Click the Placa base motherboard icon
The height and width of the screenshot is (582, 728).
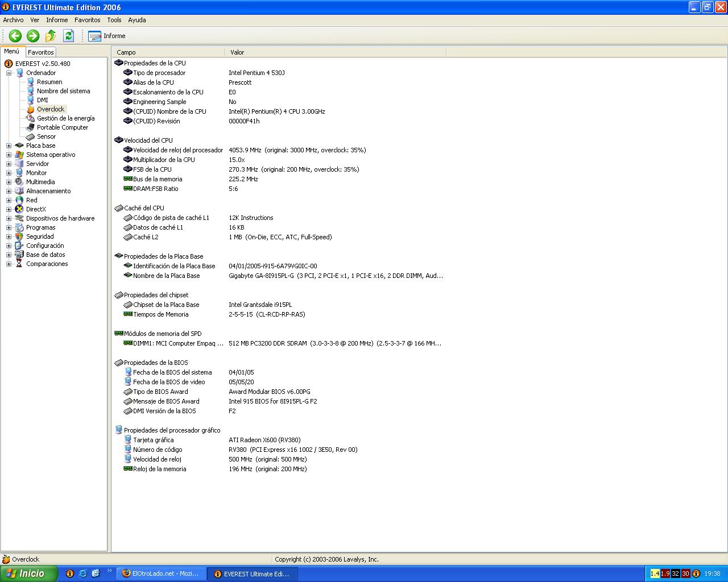pyautogui.click(x=19, y=145)
